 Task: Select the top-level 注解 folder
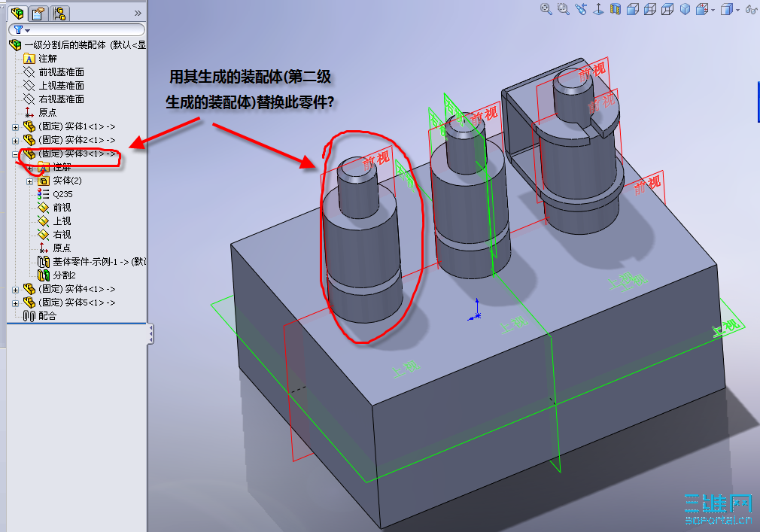pos(40,59)
